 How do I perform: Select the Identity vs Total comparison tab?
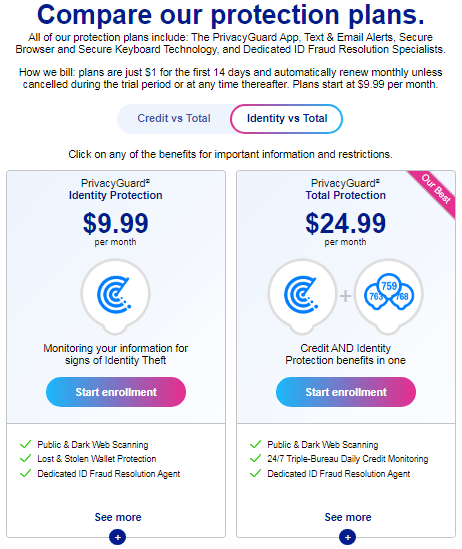coord(287,118)
